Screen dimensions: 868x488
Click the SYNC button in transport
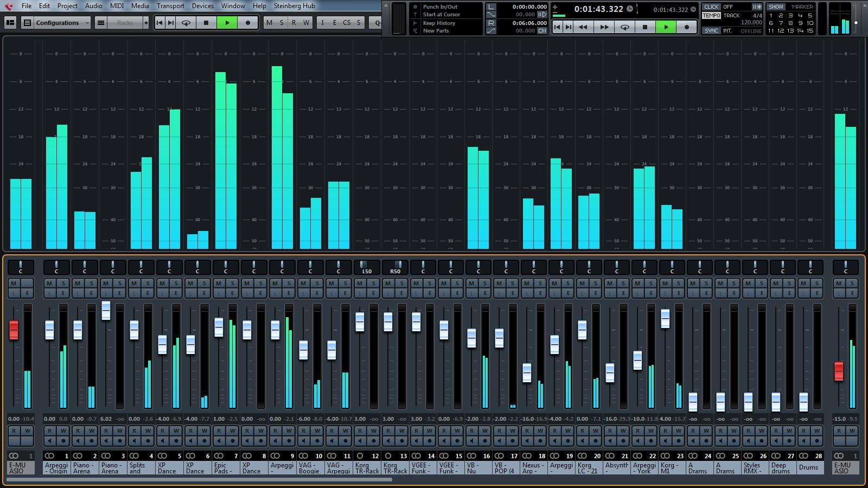click(x=711, y=31)
